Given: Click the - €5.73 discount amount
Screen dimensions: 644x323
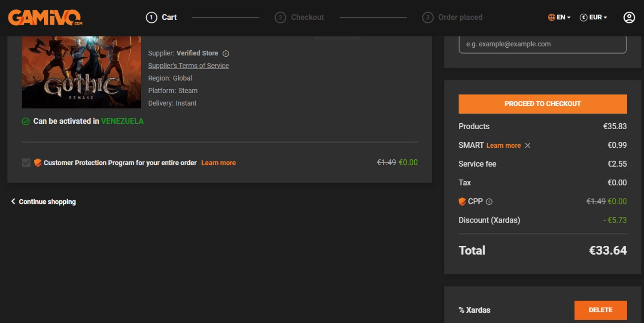Looking at the screenshot, I should click(615, 220).
